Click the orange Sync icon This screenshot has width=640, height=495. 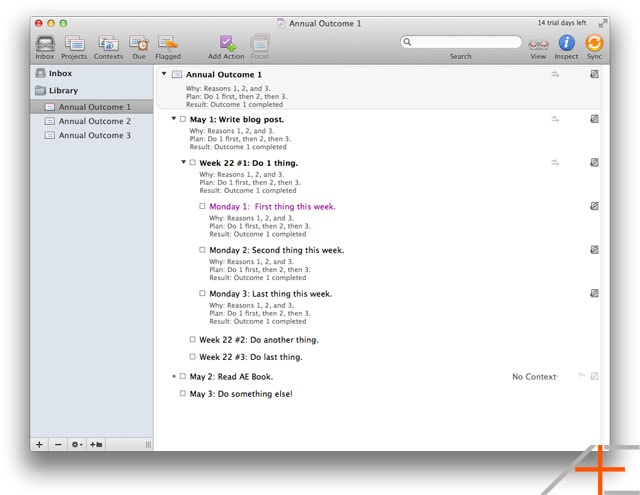594,42
